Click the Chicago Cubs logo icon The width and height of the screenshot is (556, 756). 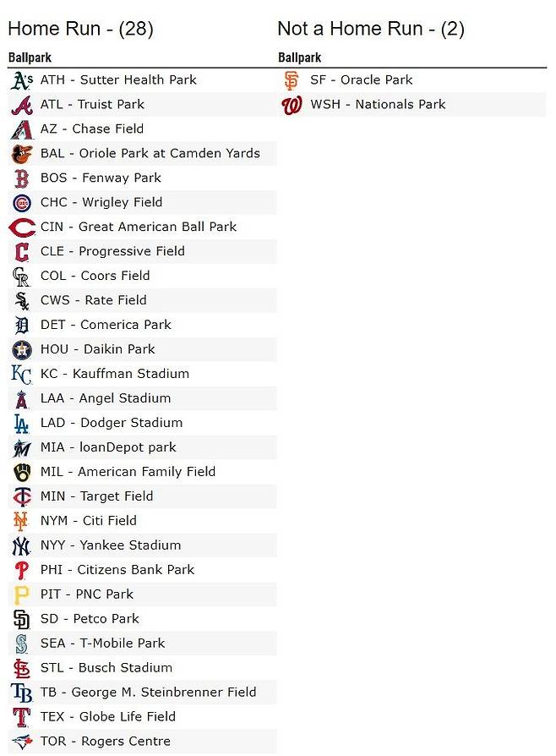coord(22,203)
